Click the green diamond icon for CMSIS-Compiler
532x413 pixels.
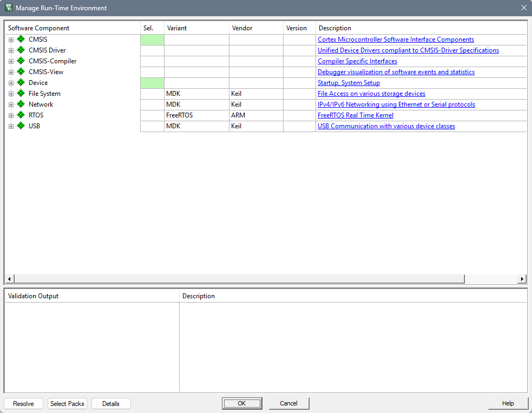coord(21,61)
